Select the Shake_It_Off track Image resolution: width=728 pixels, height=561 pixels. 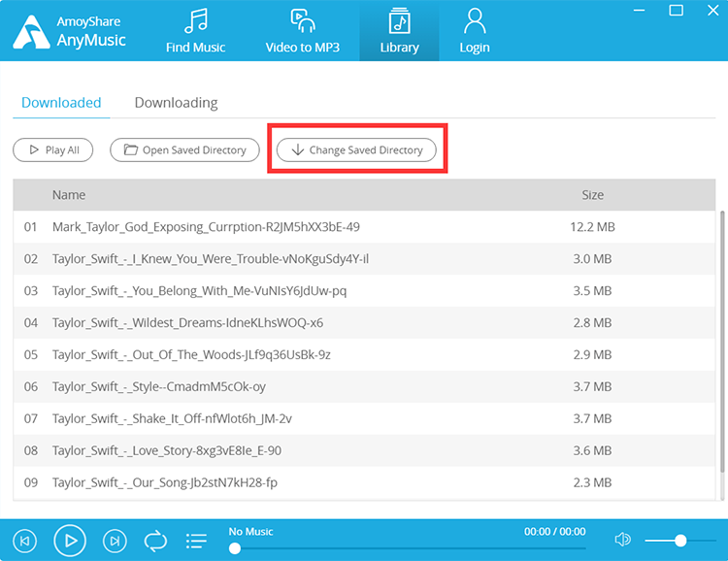[364, 418]
